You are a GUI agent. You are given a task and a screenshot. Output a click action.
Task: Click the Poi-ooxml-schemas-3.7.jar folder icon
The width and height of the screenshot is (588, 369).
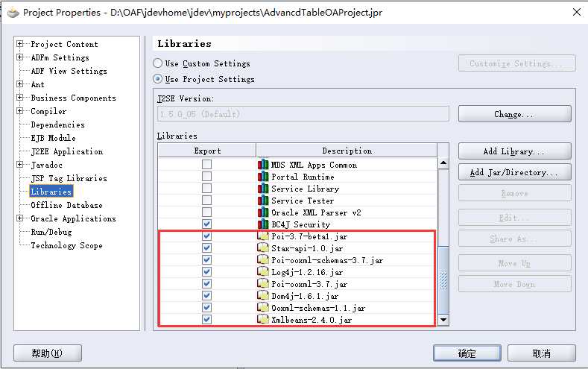pyautogui.click(x=263, y=259)
